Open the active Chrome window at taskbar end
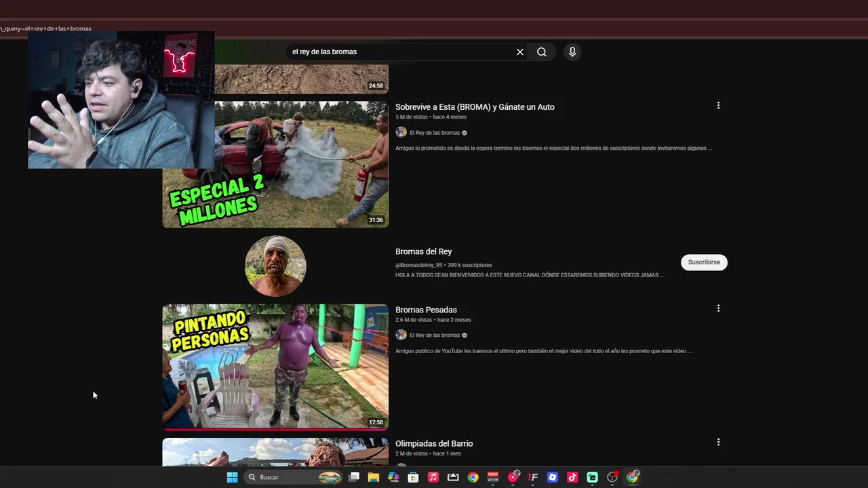 pos(633,477)
